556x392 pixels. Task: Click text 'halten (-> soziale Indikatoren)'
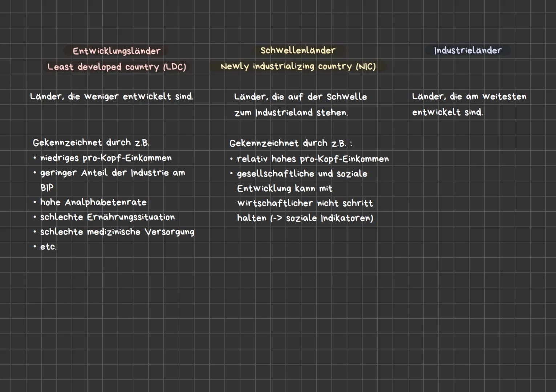point(305,218)
